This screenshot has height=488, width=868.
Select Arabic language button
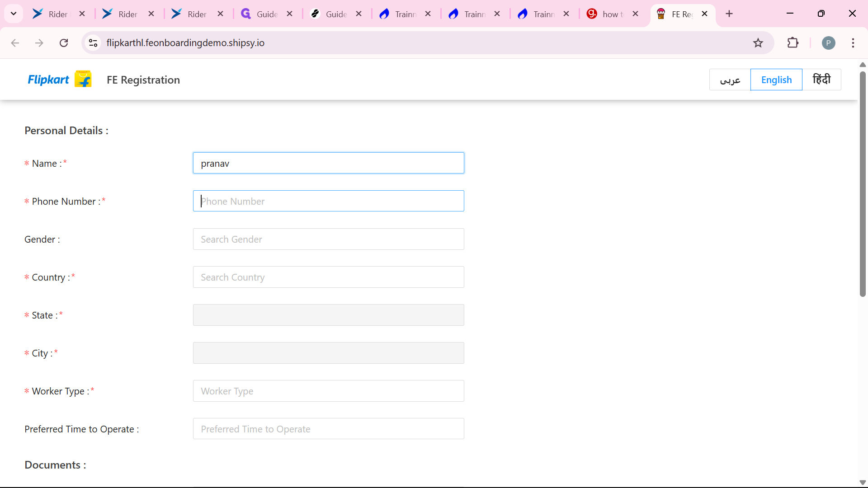730,80
